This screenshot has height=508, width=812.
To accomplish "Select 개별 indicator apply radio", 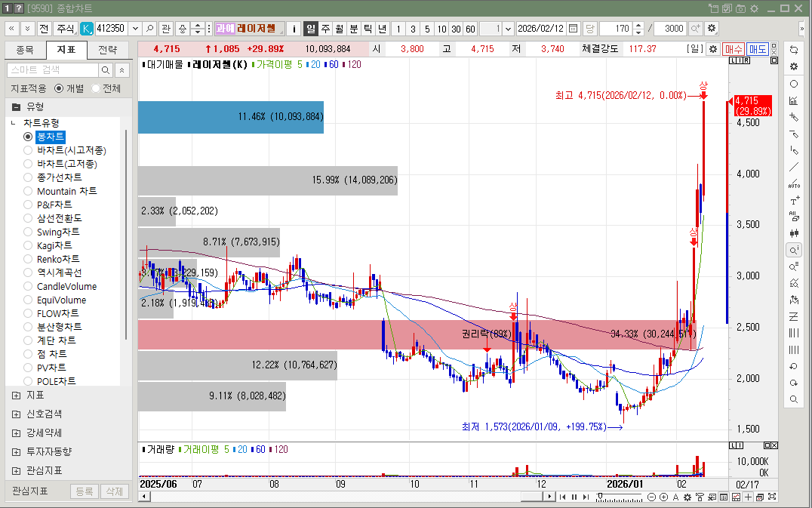I will (x=59, y=88).
